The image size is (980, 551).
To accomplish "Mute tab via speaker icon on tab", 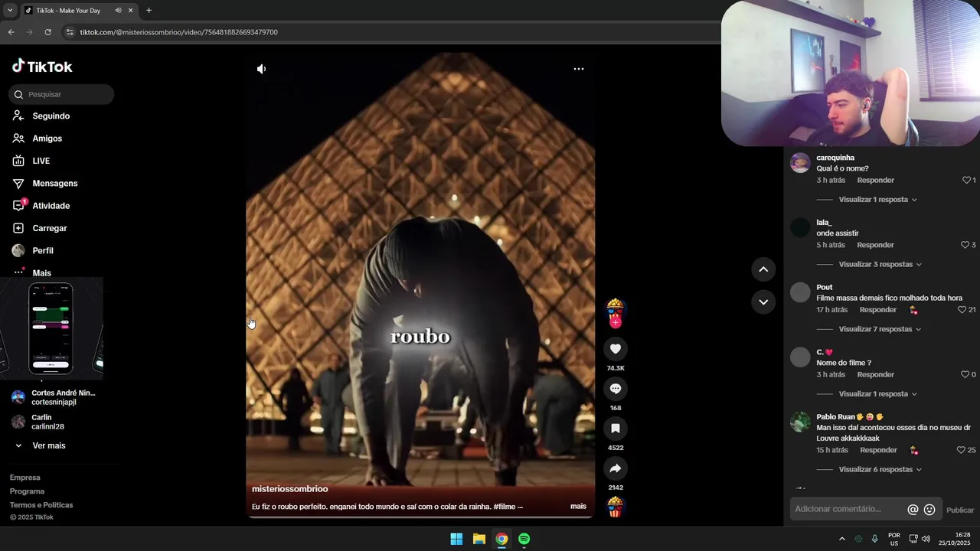I will point(118,11).
